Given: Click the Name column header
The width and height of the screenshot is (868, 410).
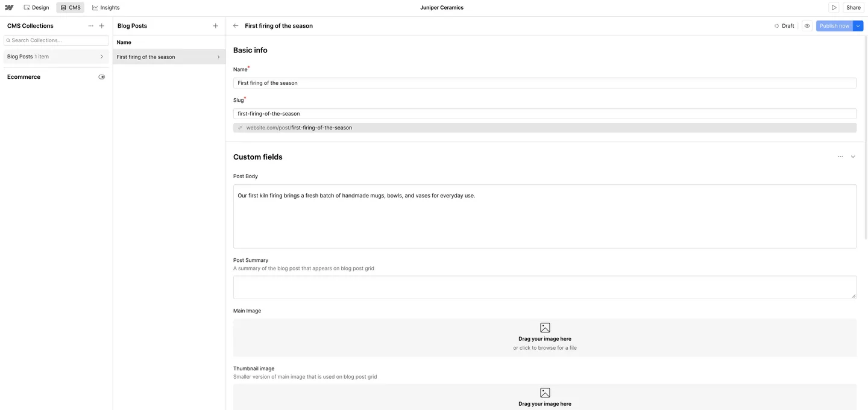Looking at the screenshot, I should 124,43.
